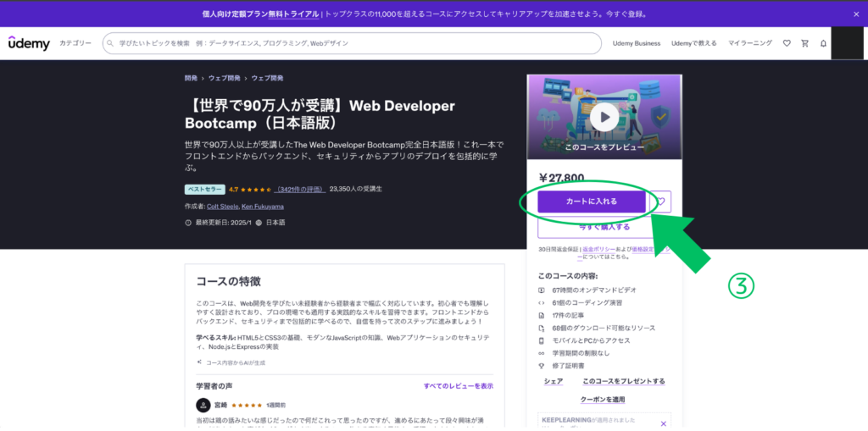
Task: Click コースの特徴 heading
Action: (x=229, y=282)
